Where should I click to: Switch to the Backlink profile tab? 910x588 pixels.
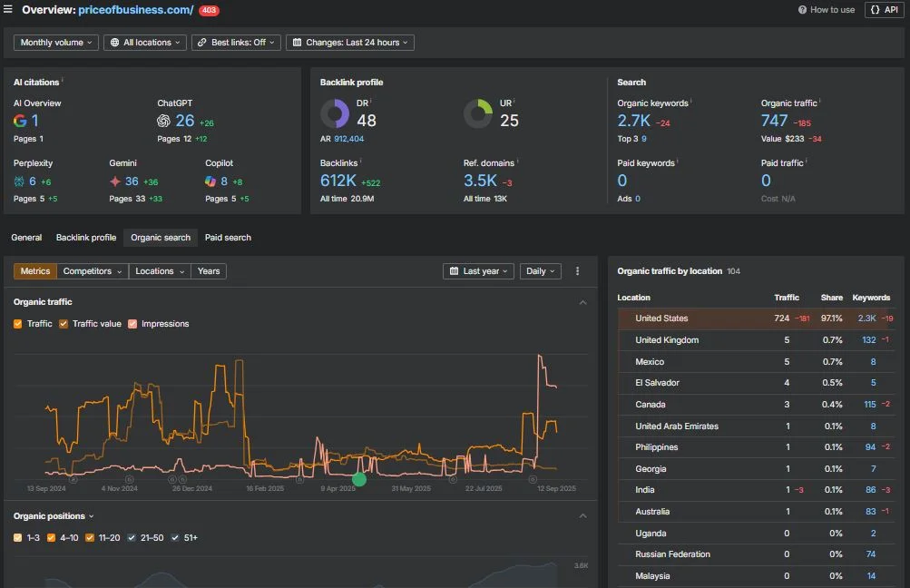pyautogui.click(x=86, y=238)
